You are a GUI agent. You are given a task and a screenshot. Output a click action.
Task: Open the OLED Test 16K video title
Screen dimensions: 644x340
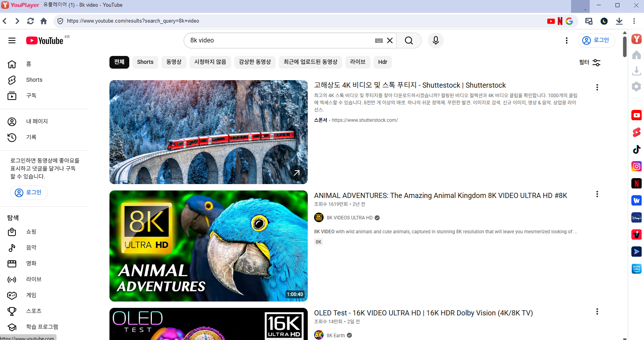click(424, 313)
